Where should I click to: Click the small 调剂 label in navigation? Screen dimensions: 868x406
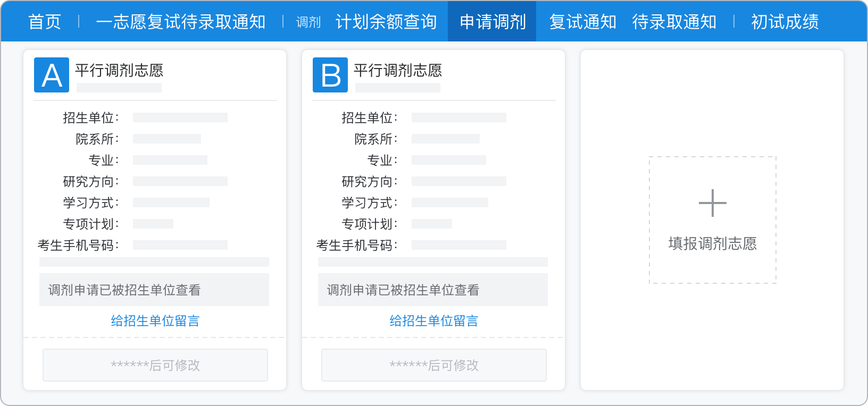click(308, 22)
